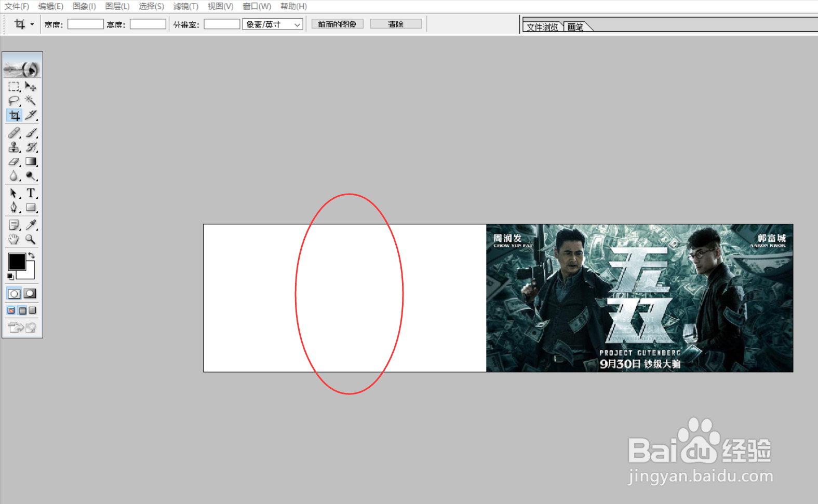This screenshot has width=818, height=504.
Task: Click the 宽度 input field
Action: pyautogui.click(x=86, y=24)
